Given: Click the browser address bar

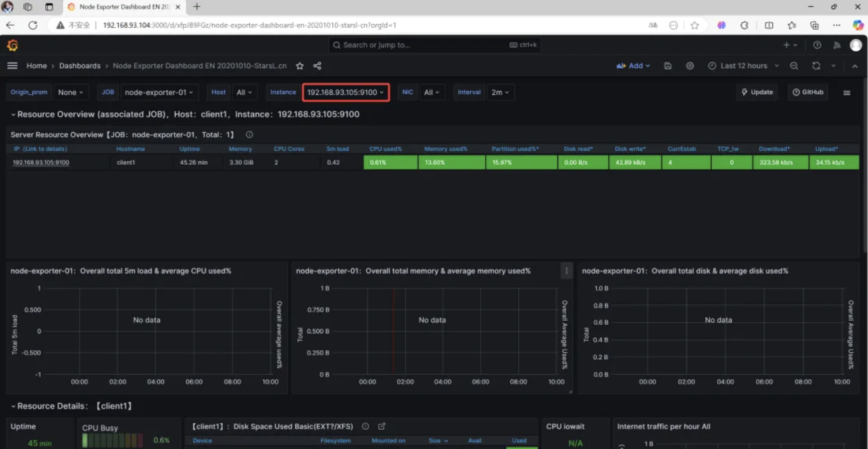Looking at the screenshot, I should click(x=372, y=25).
